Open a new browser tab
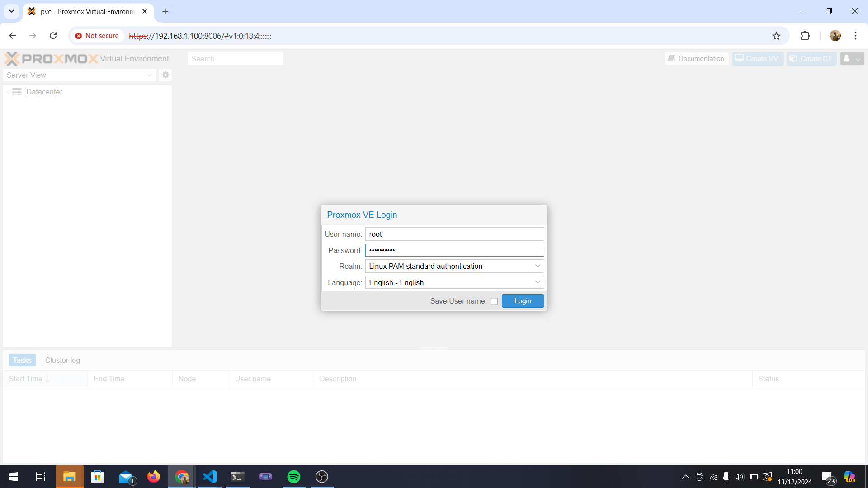868x488 pixels. click(165, 11)
